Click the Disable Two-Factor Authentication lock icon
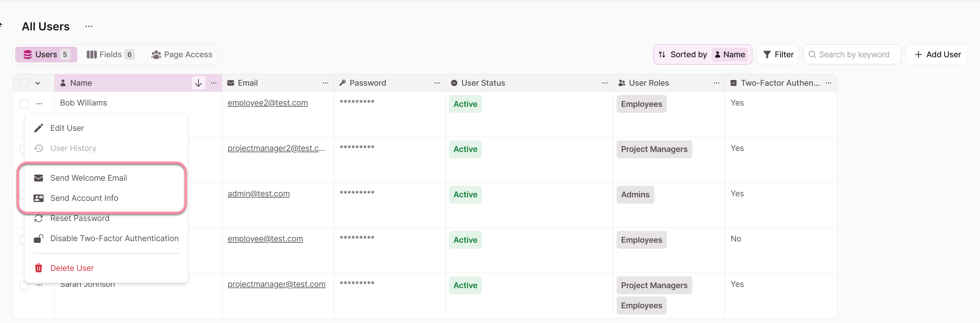This screenshot has width=980, height=323. tap(38, 239)
